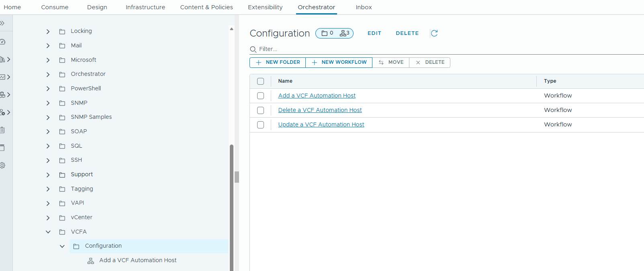Screen dimensions: 644x271
Task: Click the activity chart icon in sidebar
Action: point(3,77)
